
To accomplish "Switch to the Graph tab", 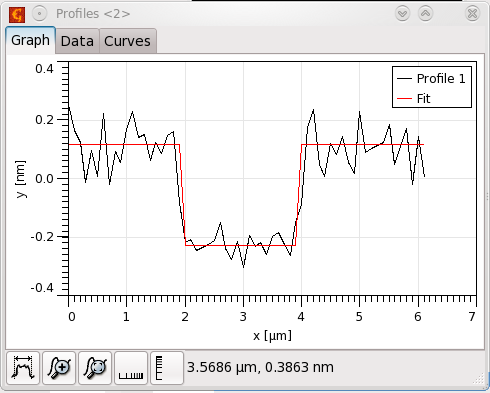I will [x=30, y=40].
